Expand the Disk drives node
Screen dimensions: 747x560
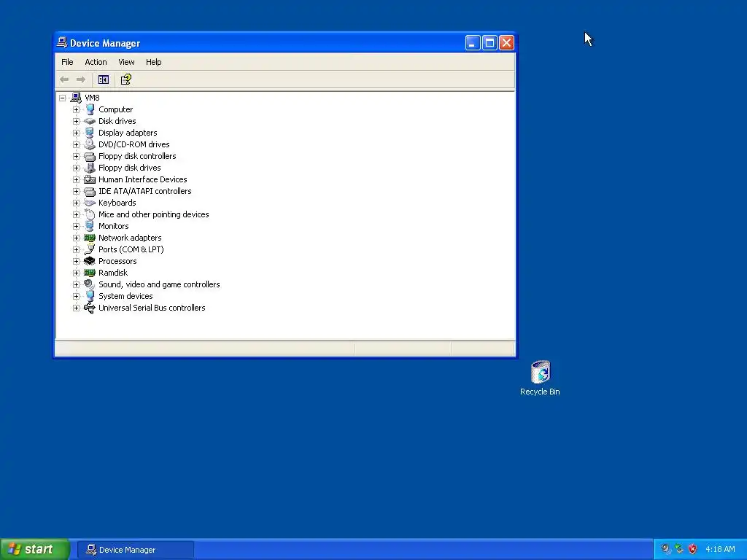pos(76,121)
